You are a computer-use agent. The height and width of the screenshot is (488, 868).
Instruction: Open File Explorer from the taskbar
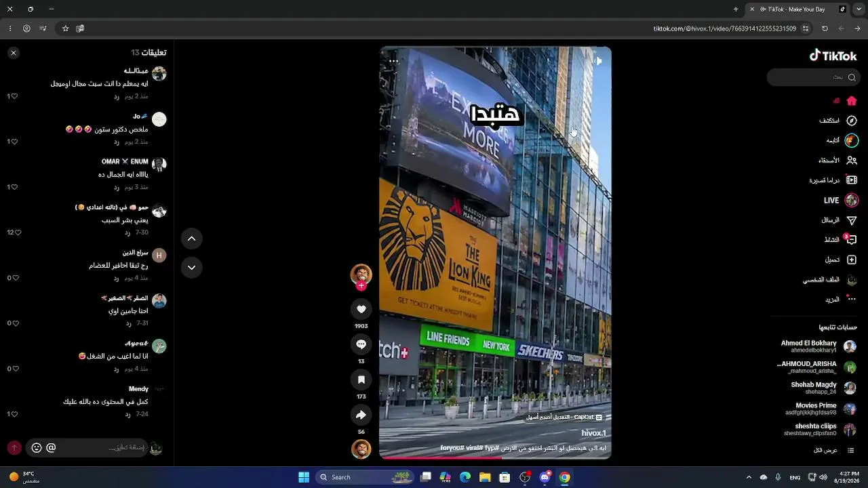[485, 477]
